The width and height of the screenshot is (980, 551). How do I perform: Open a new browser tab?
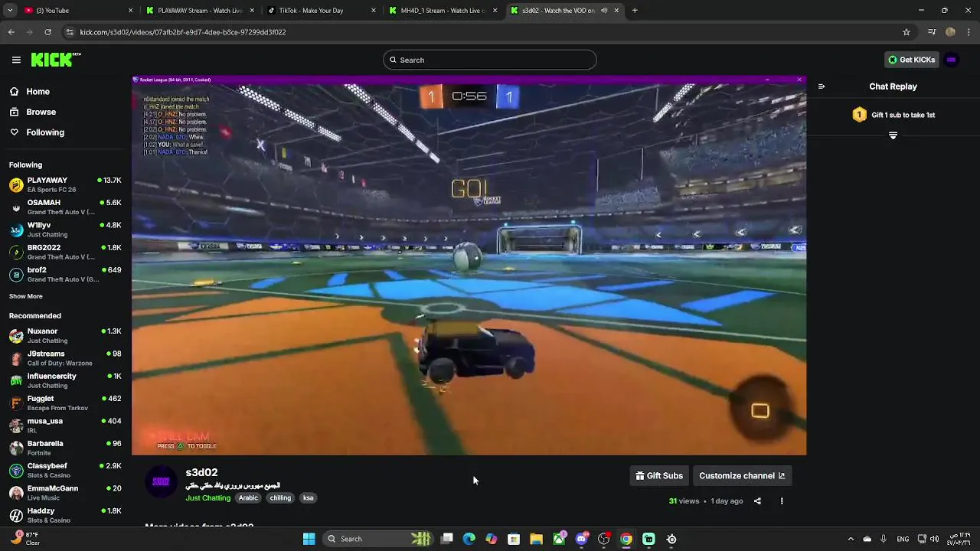point(635,11)
